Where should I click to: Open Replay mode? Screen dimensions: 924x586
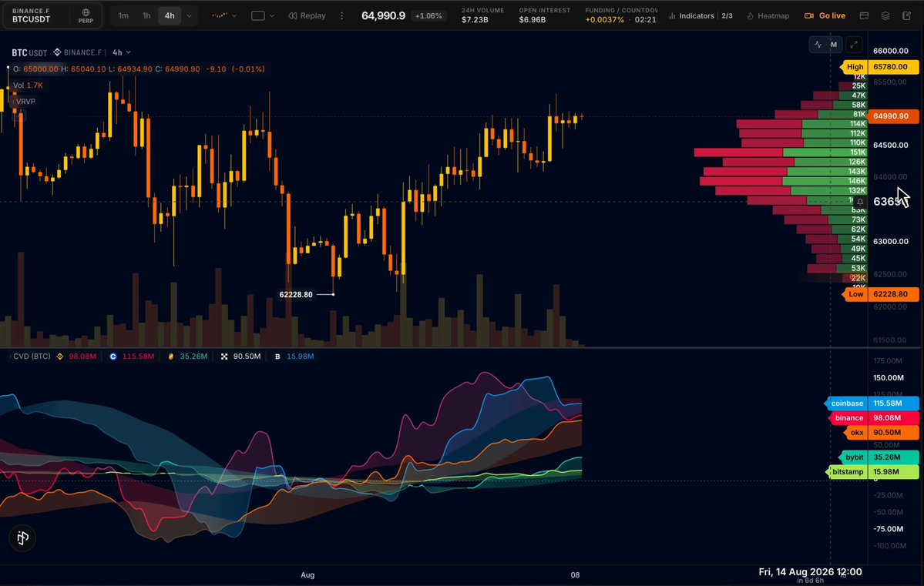[x=307, y=16]
